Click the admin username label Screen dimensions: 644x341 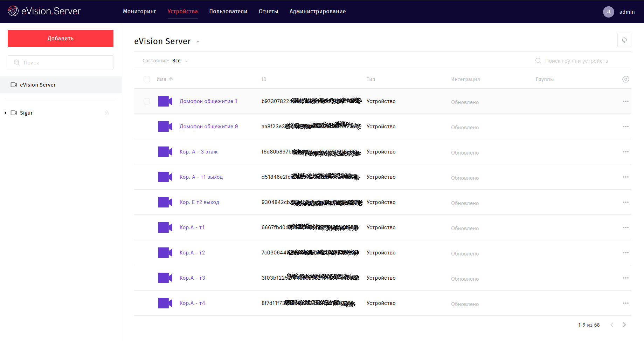point(627,12)
